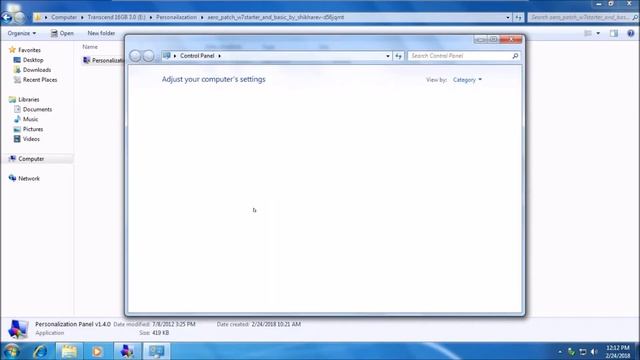The width and height of the screenshot is (640, 360).
Task: Switch to Control Panel taskbar button
Action: (156, 351)
